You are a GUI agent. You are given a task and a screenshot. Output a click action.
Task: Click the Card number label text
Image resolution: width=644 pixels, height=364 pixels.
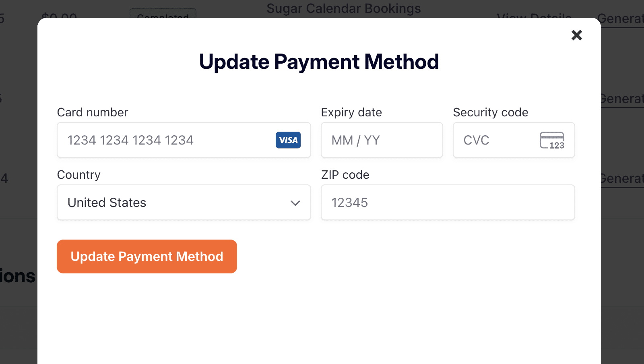click(x=93, y=112)
